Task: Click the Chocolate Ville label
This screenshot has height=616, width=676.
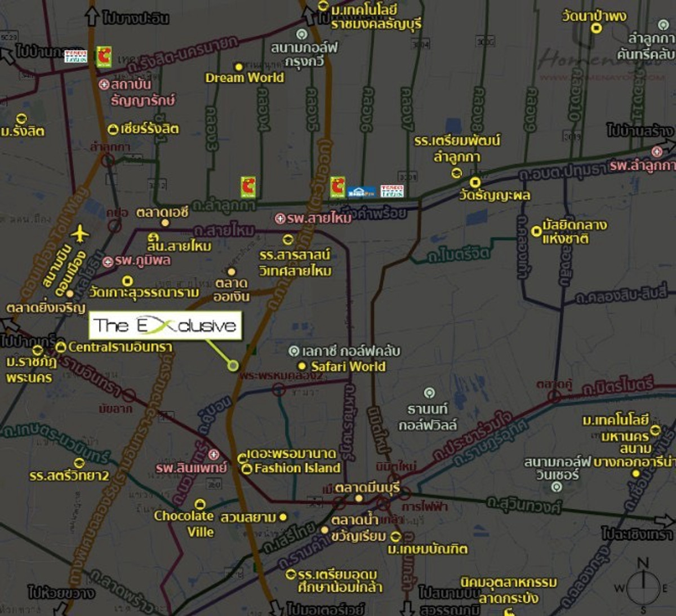Action: tap(184, 524)
